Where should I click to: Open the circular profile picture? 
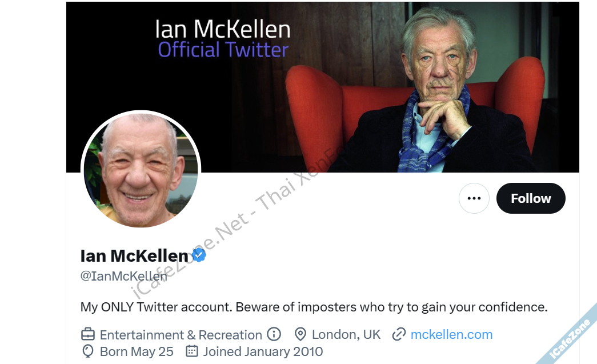tap(141, 170)
